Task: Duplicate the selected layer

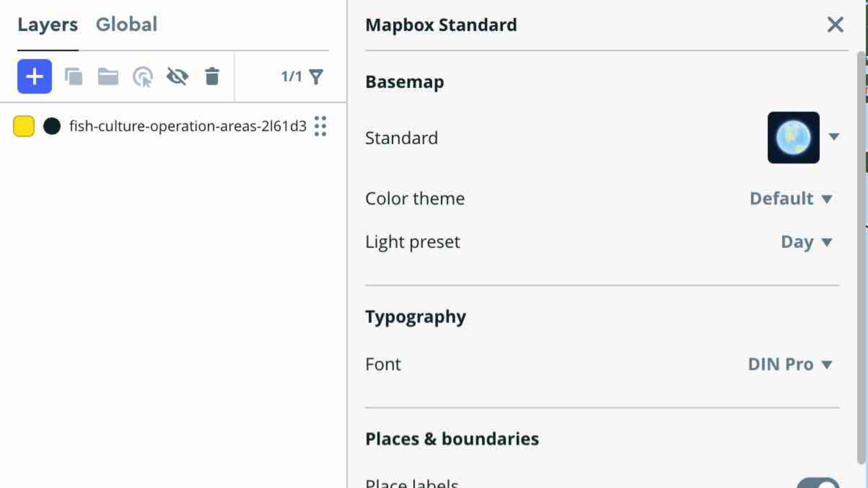Action: pos(73,76)
